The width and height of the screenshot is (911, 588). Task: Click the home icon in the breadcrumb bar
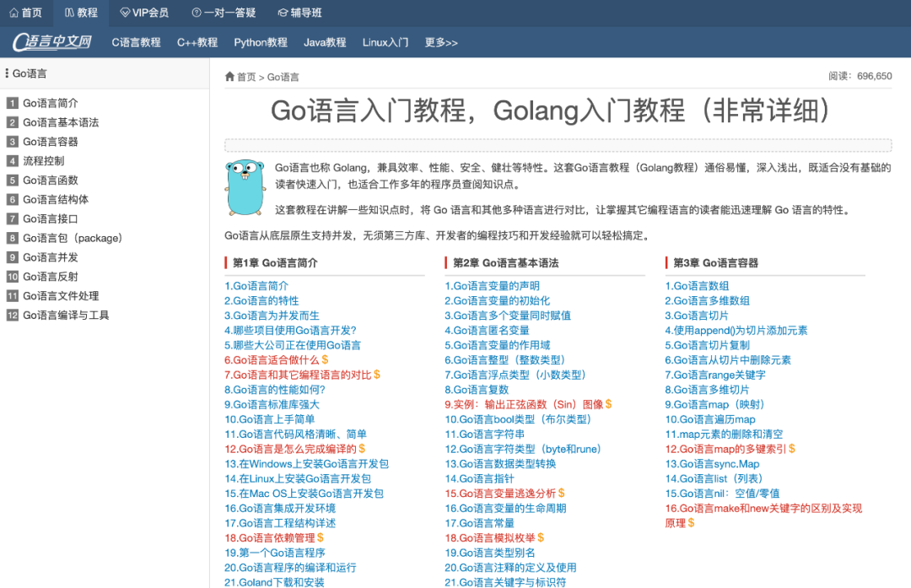point(228,75)
